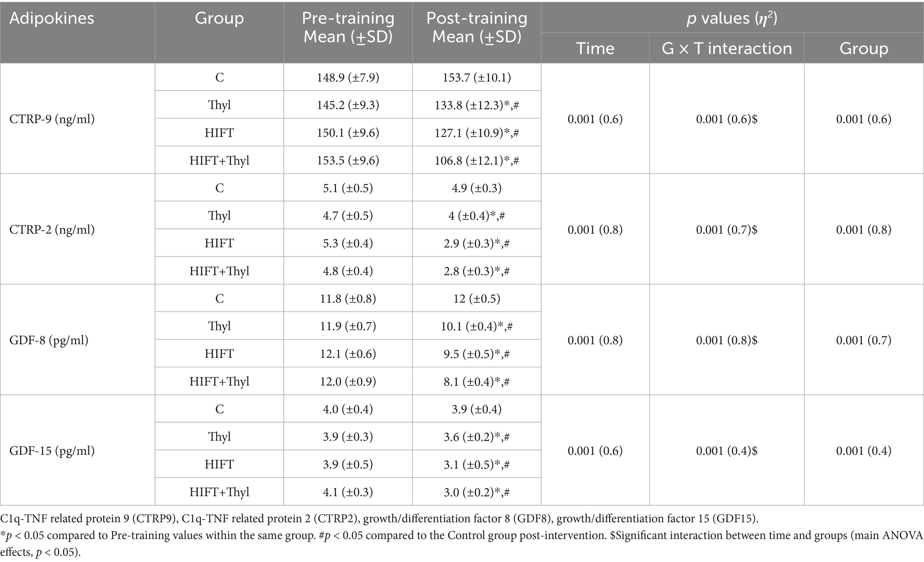Image resolution: width=924 pixels, height=562 pixels.
Task: Select the GDF-15 (pg/ml) row label
Action: (52, 450)
